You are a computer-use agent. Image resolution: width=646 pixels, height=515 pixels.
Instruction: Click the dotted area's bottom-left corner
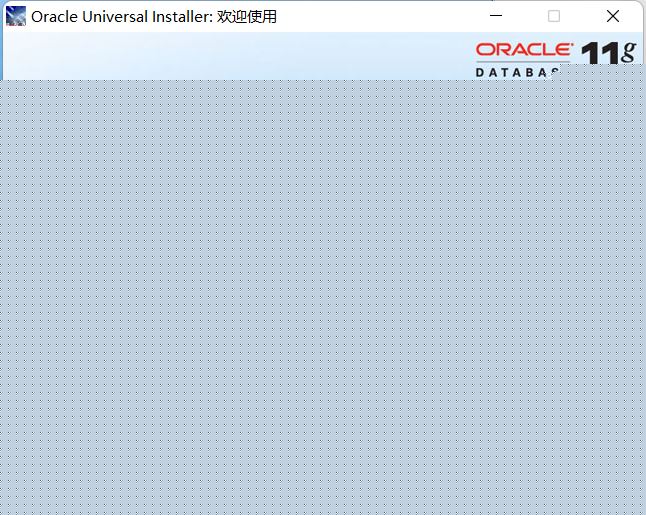(x=5, y=509)
